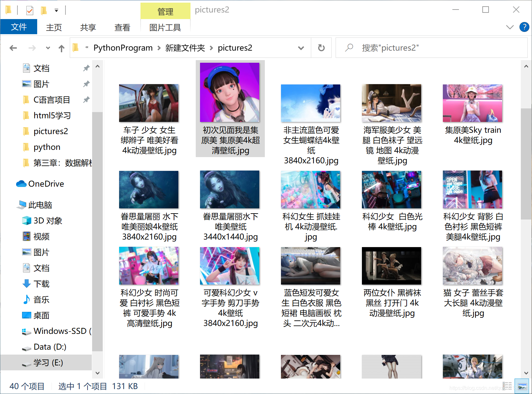The width and height of the screenshot is (532, 394).
Task: Click PythonProgram in the address bar
Action: (123, 48)
